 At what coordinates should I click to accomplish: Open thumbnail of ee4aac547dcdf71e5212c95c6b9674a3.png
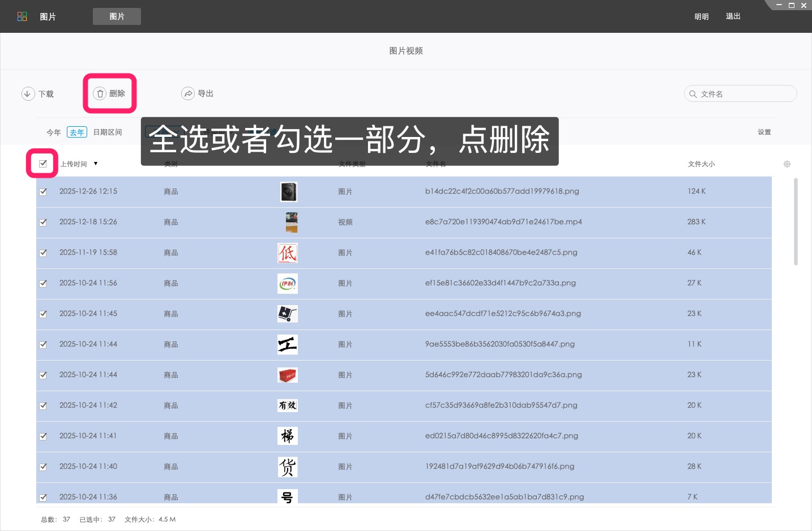point(288,314)
